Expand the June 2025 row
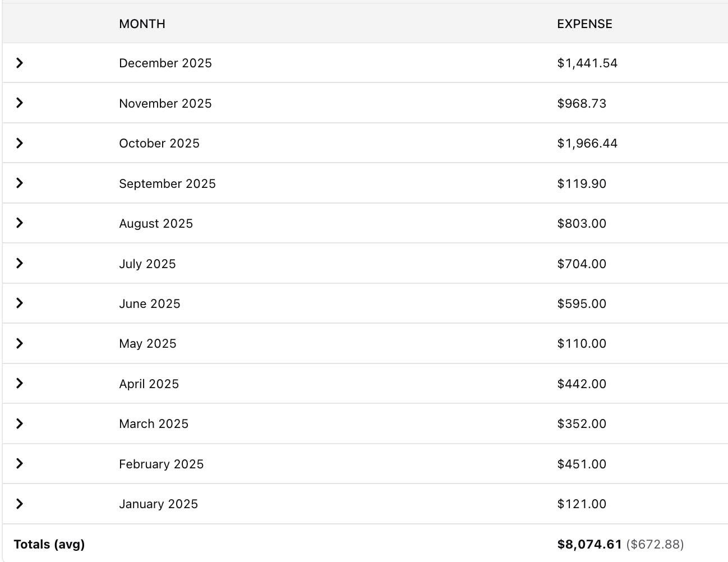Screen dimensions: 728x562 (20, 303)
